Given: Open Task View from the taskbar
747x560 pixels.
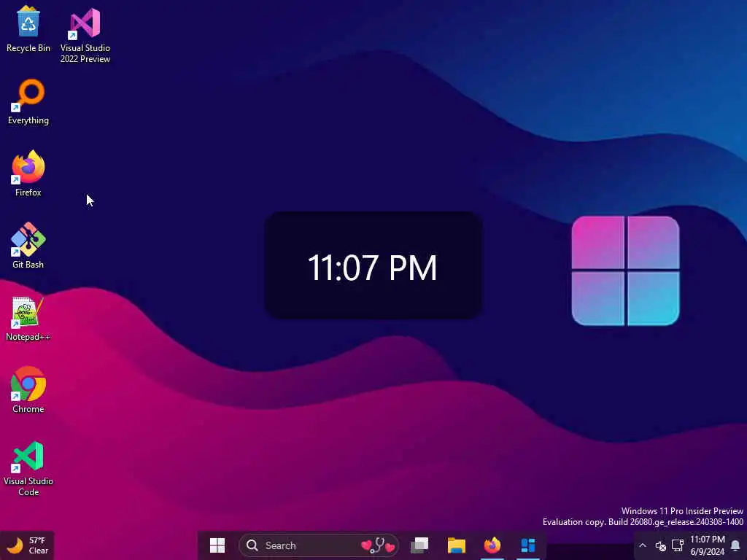Looking at the screenshot, I should pyautogui.click(x=419, y=545).
